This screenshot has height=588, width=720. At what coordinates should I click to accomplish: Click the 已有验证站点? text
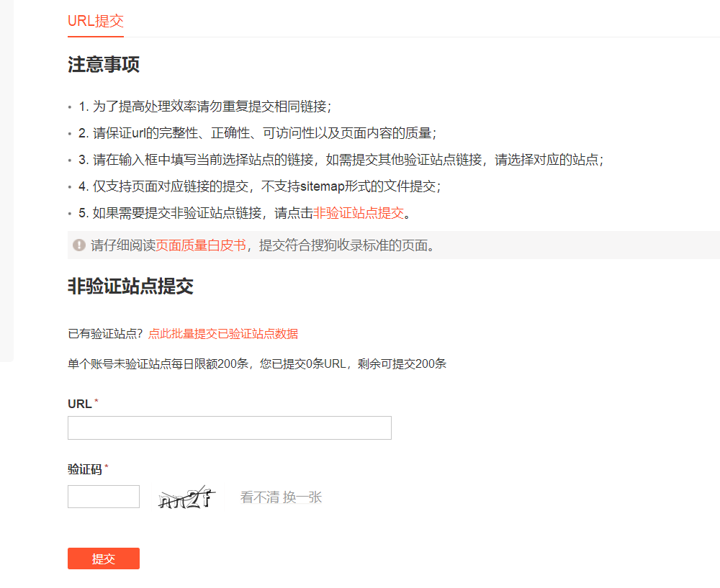pos(106,334)
